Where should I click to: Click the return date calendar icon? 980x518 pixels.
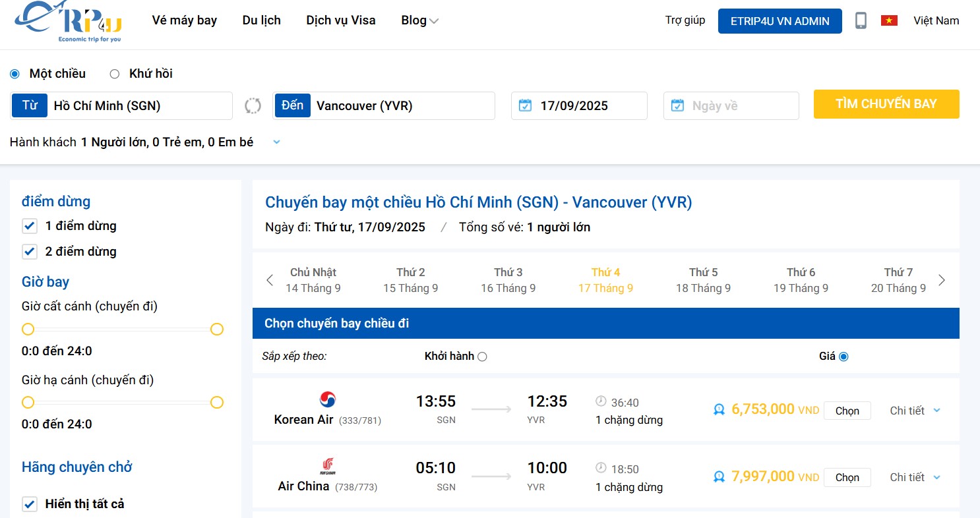tap(677, 105)
